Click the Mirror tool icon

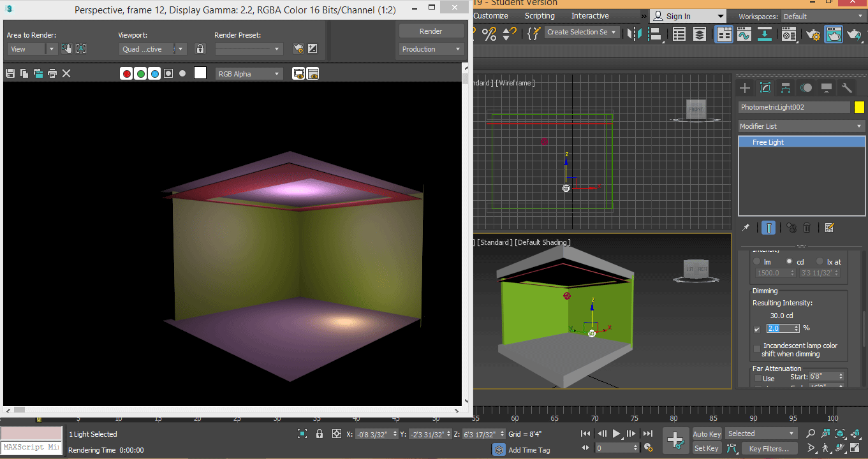coord(635,34)
